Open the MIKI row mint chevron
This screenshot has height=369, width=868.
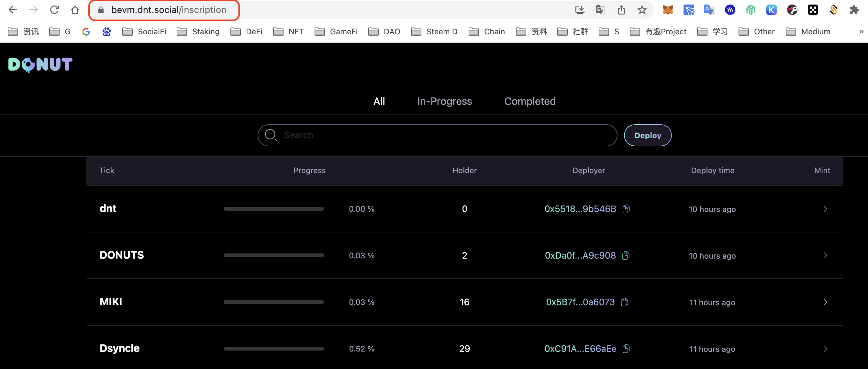point(825,302)
